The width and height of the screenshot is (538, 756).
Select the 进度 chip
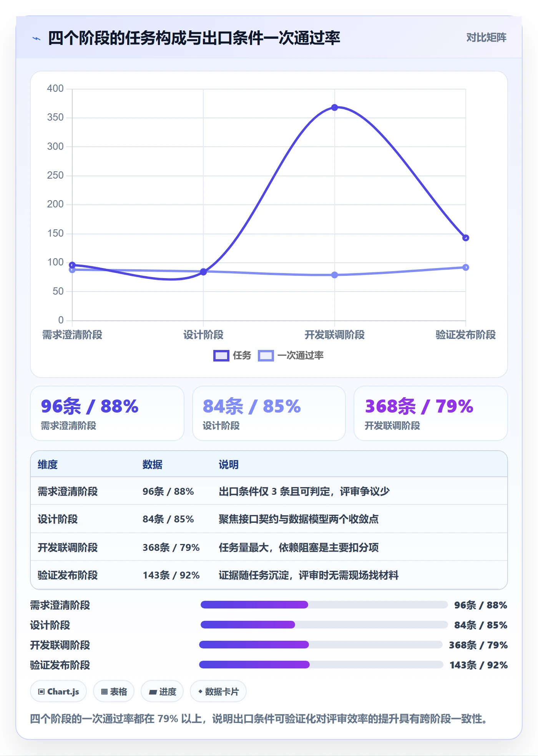click(x=162, y=691)
